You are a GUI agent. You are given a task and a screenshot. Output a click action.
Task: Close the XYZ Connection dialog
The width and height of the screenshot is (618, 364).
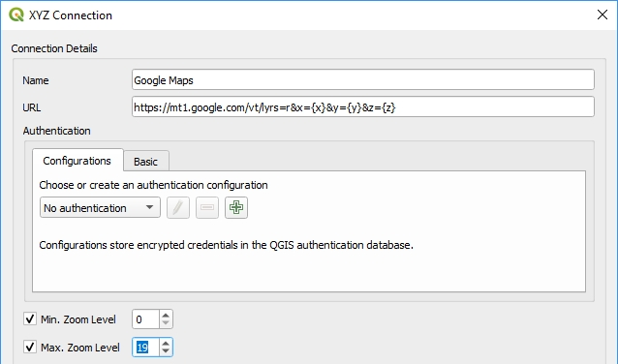[x=603, y=15]
